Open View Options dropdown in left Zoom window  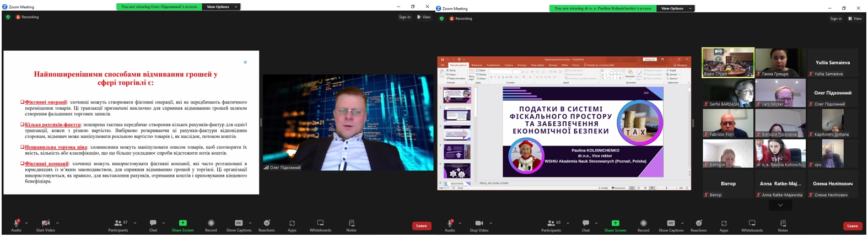coord(222,7)
